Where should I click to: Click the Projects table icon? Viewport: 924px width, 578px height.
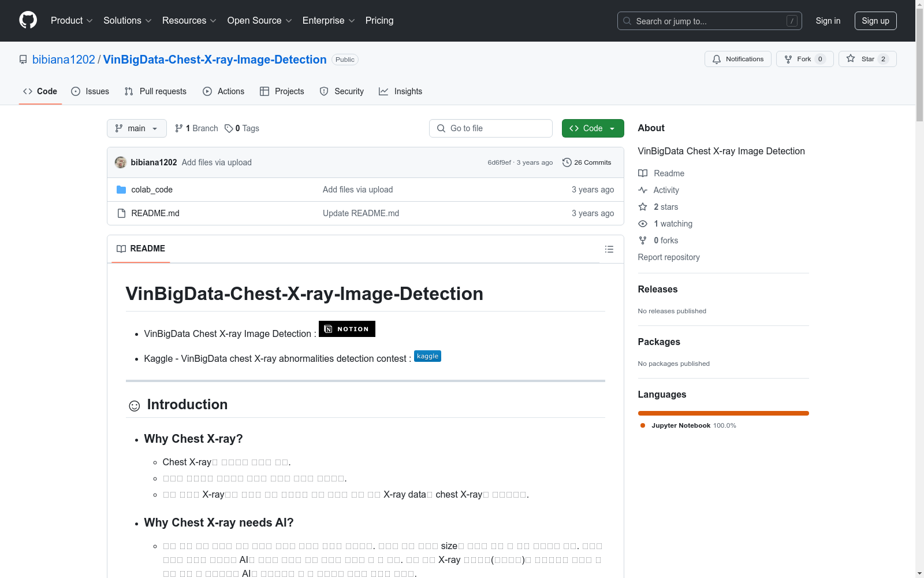tap(264, 91)
